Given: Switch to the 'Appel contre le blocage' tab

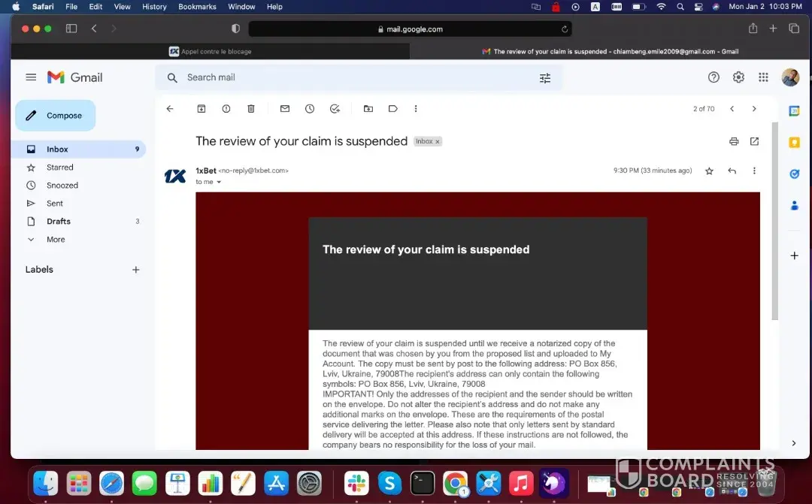Looking at the screenshot, I should pos(211,52).
